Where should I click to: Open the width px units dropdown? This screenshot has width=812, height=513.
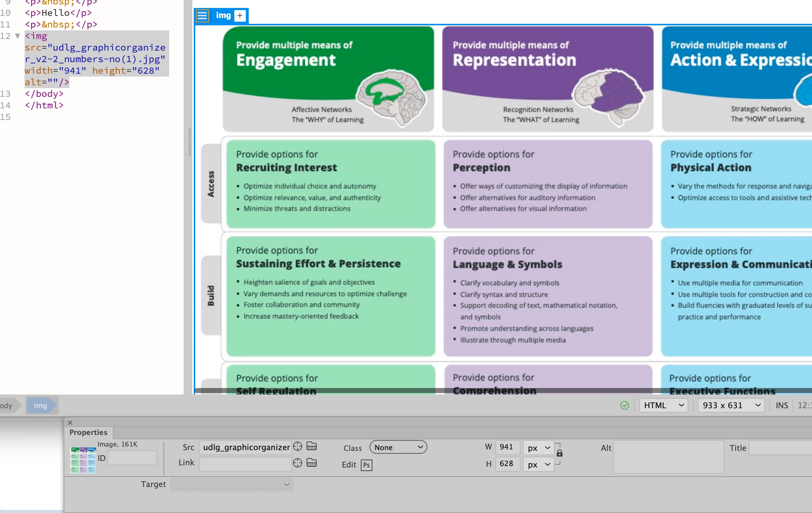(538, 448)
